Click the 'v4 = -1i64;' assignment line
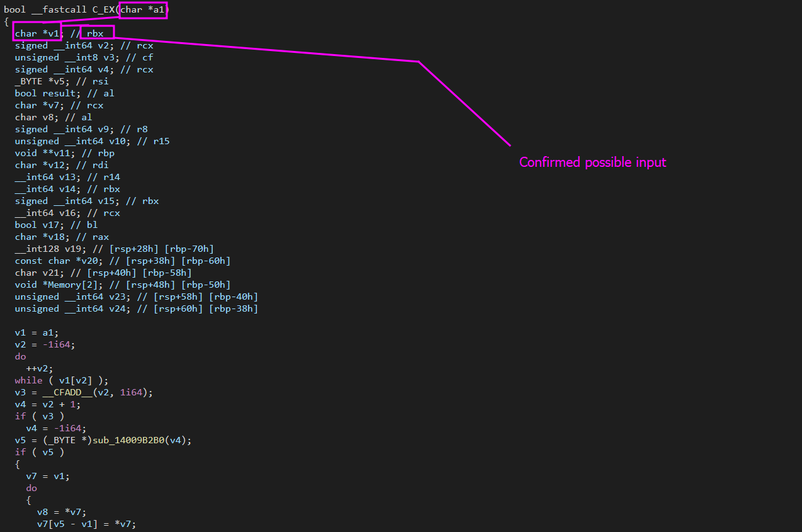 54,428
